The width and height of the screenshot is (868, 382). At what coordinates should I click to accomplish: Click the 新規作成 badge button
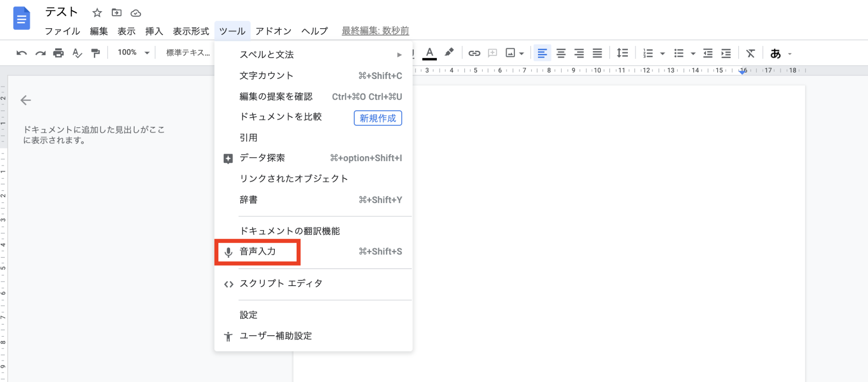point(378,118)
